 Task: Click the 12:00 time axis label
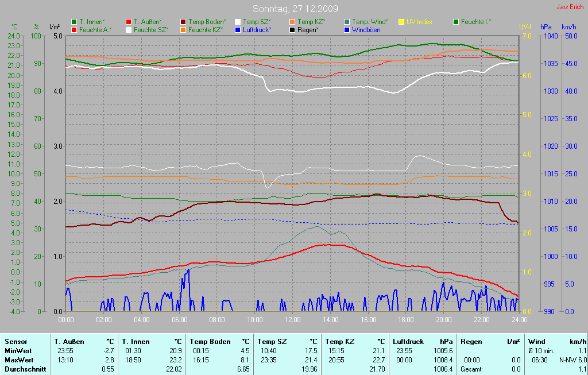coord(293,320)
